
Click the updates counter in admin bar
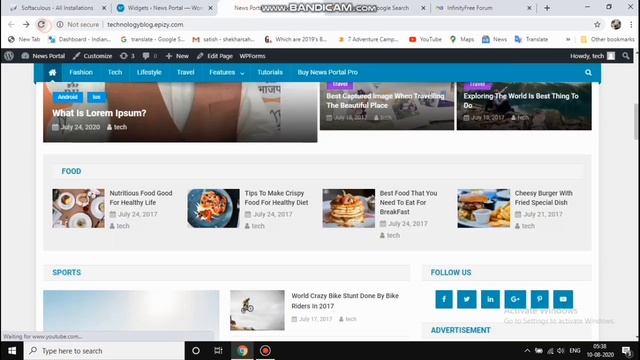coord(127,56)
